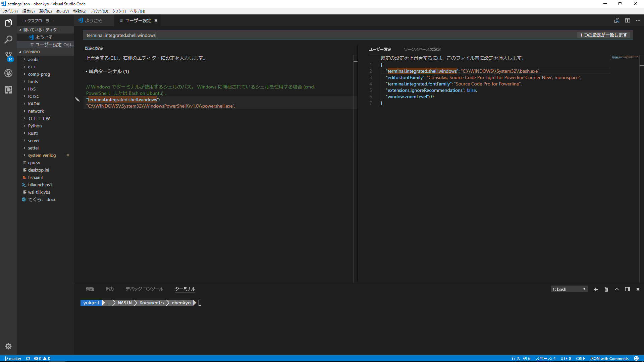Expand the network folder in explorer

[36, 111]
